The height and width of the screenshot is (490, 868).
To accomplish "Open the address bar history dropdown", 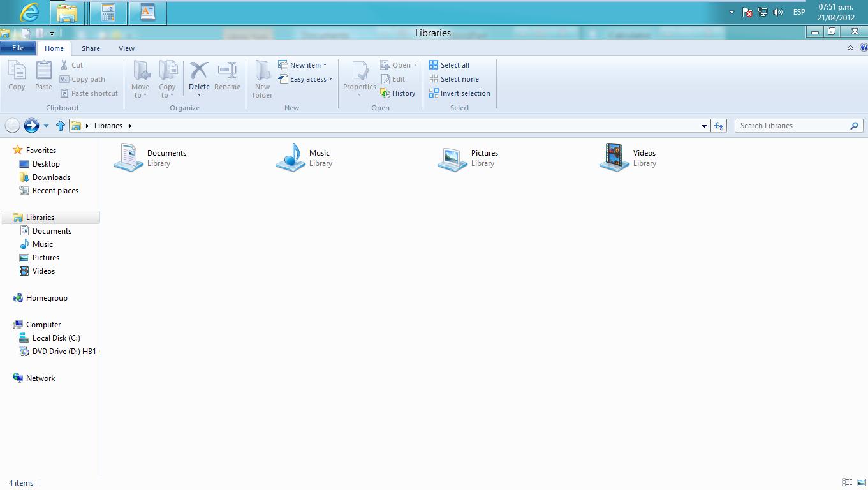I will pos(704,126).
